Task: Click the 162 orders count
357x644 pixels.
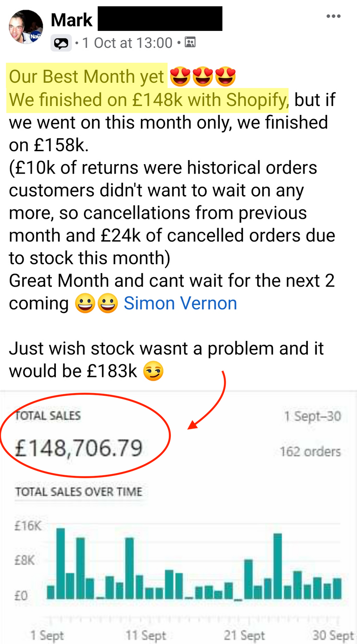Action: coord(310,452)
